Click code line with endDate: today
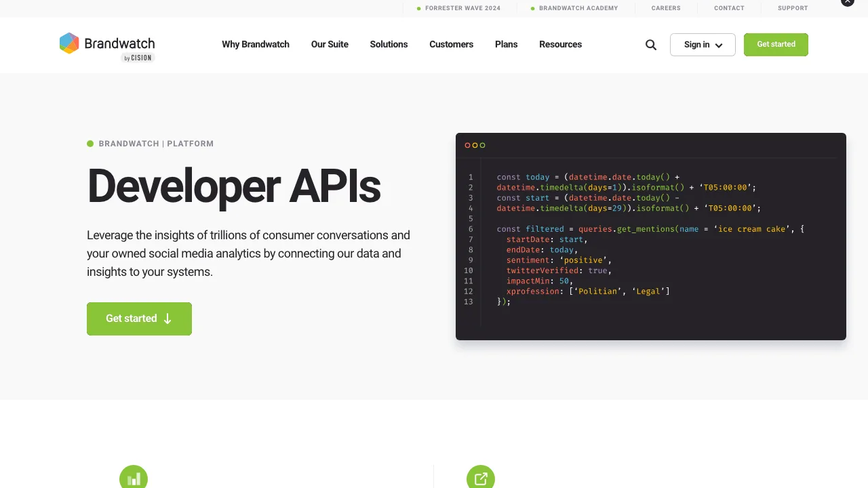The height and width of the screenshot is (488, 868). tap(542, 250)
